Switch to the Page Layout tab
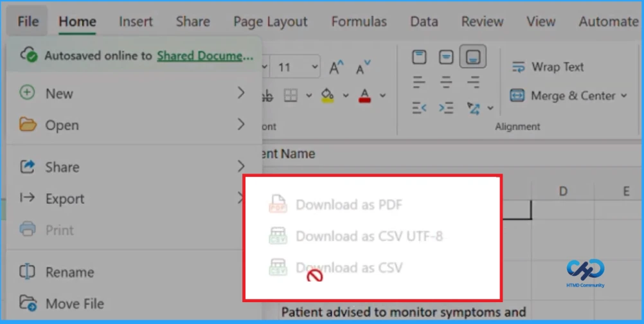Screen dimensions: 644x324 [270, 21]
